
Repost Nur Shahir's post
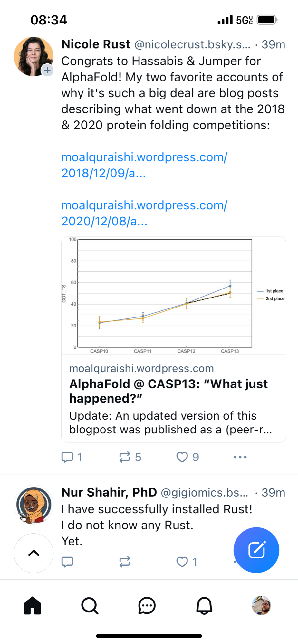pos(125,562)
